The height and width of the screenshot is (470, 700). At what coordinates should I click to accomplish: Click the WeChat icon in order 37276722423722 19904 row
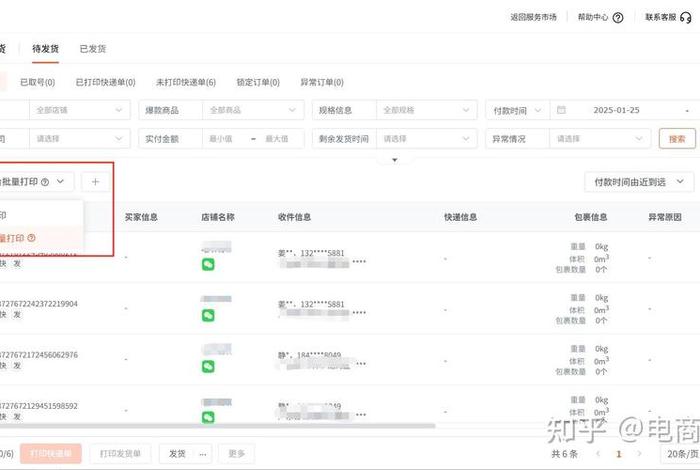(x=208, y=315)
